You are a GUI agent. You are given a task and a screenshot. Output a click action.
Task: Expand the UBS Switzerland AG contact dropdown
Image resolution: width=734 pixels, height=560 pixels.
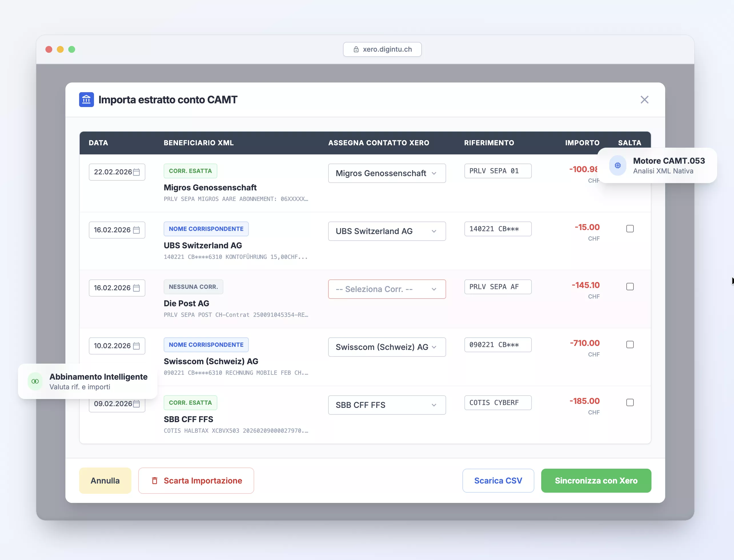pos(387,231)
